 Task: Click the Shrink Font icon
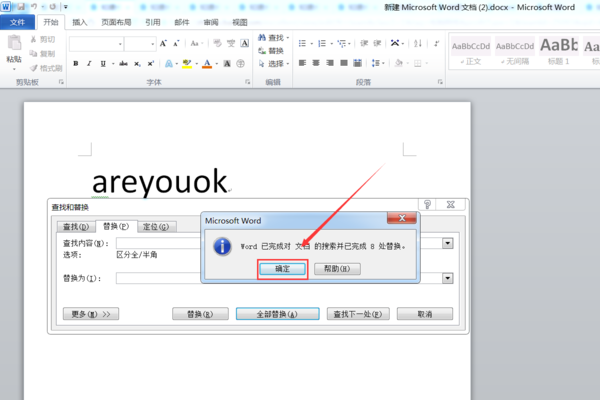coord(176,43)
